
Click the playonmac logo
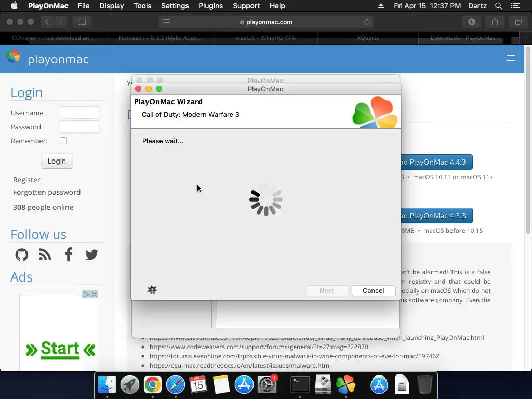pyautogui.click(x=48, y=59)
